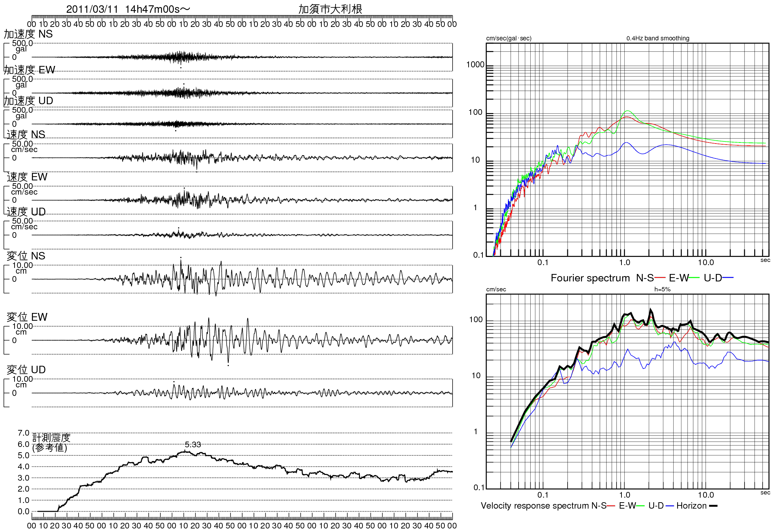Click the 5.33 peak intensity label
The width and height of the screenshot is (774, 532).
click(193, 444)
